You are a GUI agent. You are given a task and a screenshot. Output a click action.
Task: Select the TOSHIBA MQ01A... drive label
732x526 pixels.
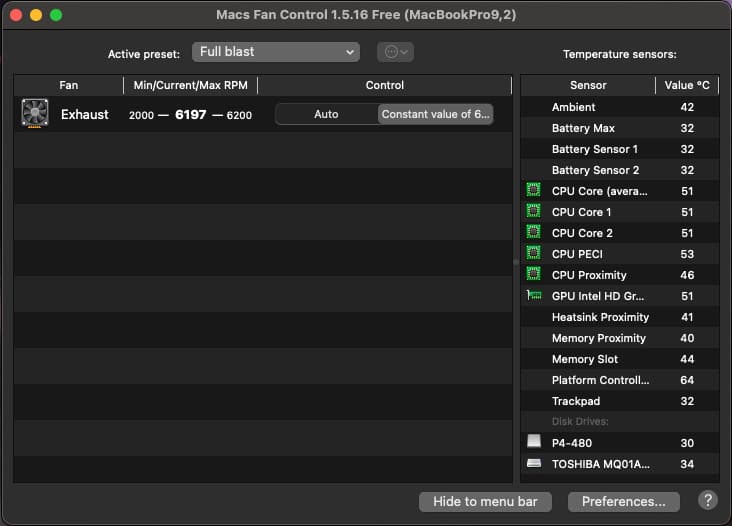click(x=600, y=464)
